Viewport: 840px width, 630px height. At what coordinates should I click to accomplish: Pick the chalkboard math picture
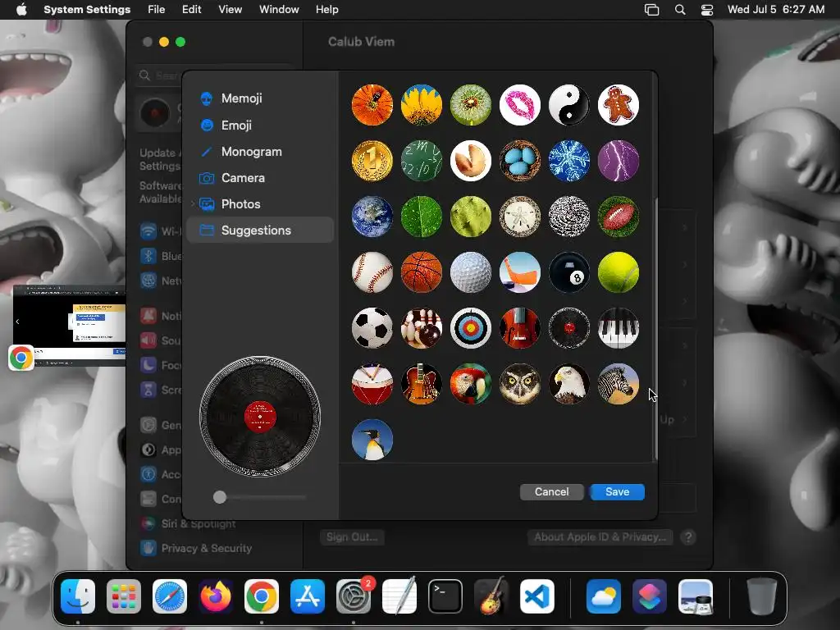coord(422,161)
